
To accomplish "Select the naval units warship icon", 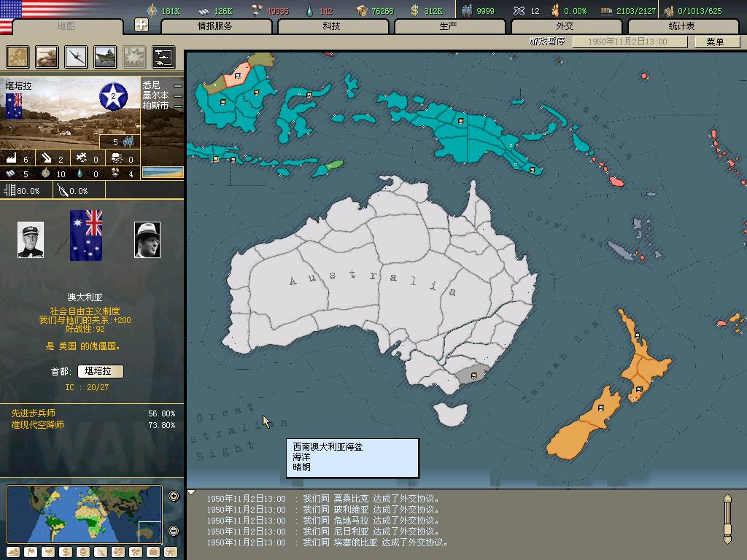I will click(x=105, y=57).
